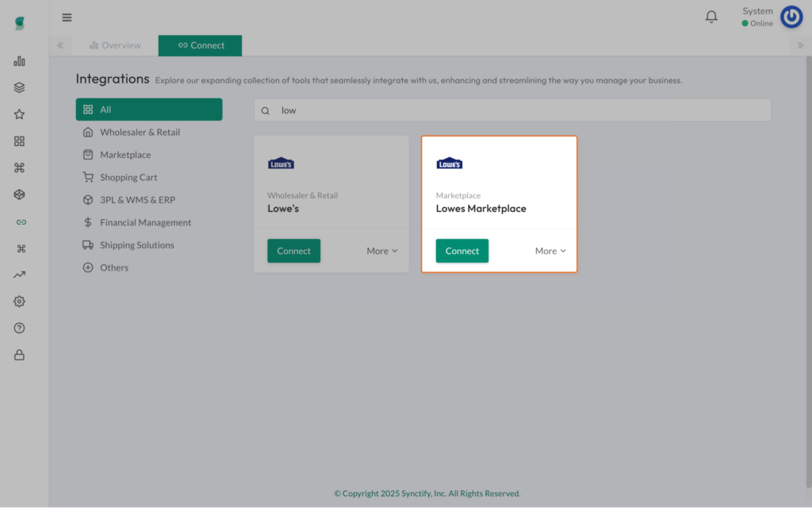Open the four-squares grid sidebar icon
The width and height of the screenshot is (812, 508).
click(x=19, y=141)
